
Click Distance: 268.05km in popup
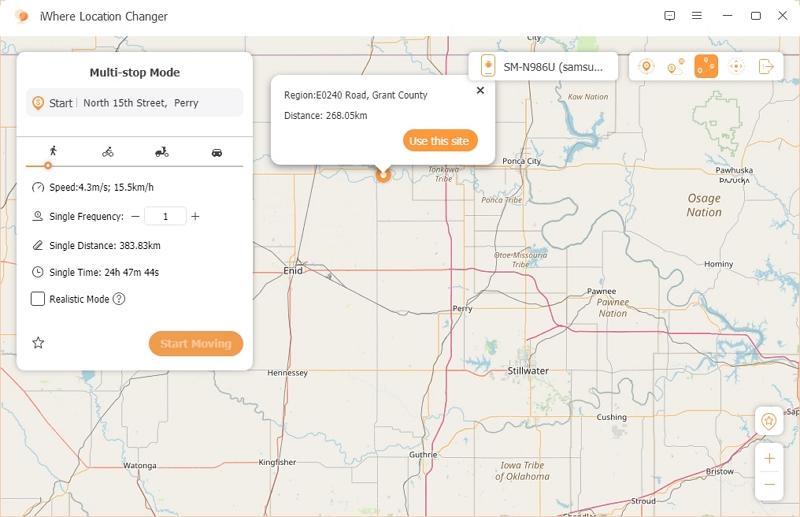(326, 115)
